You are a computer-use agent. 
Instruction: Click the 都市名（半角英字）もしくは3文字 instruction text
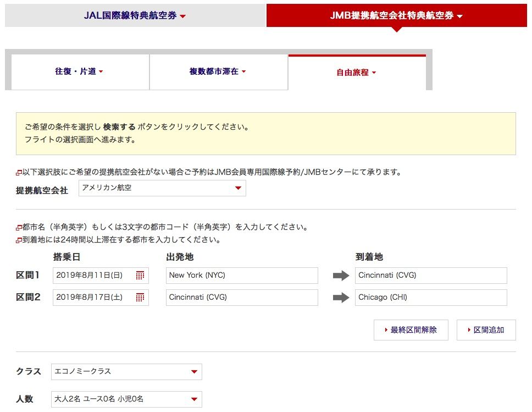[165, 227]
